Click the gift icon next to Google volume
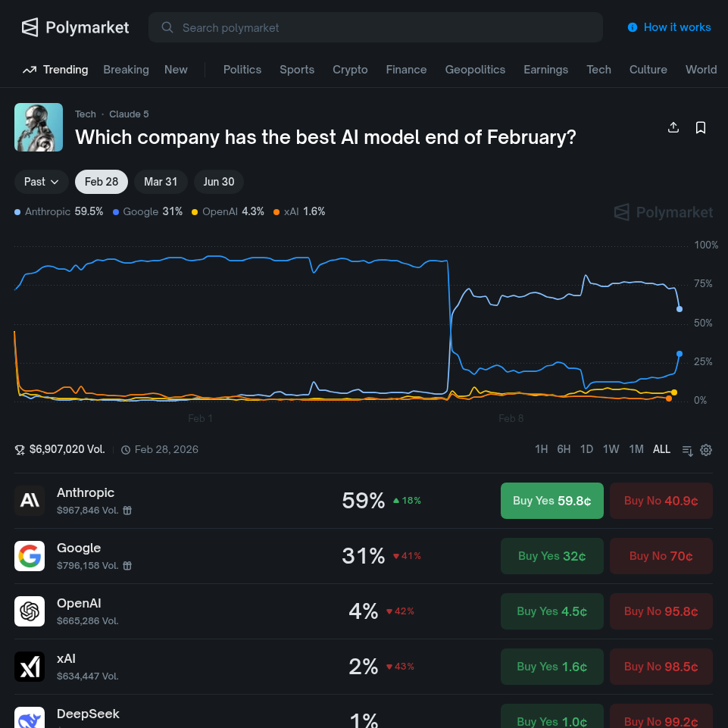The height and width of the screenshot is (728, 728). pyautogui.click(x=127, y=565)
